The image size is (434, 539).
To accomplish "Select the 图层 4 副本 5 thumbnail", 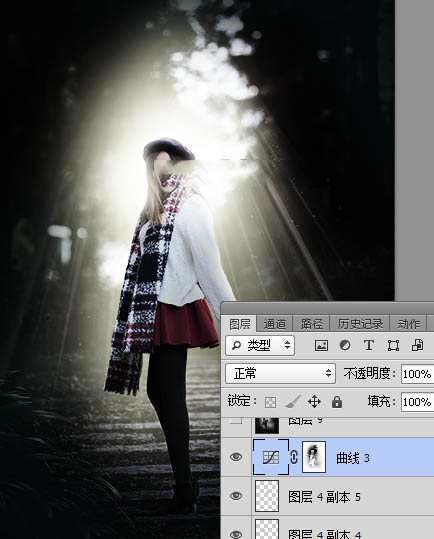I will pos(267,496).
